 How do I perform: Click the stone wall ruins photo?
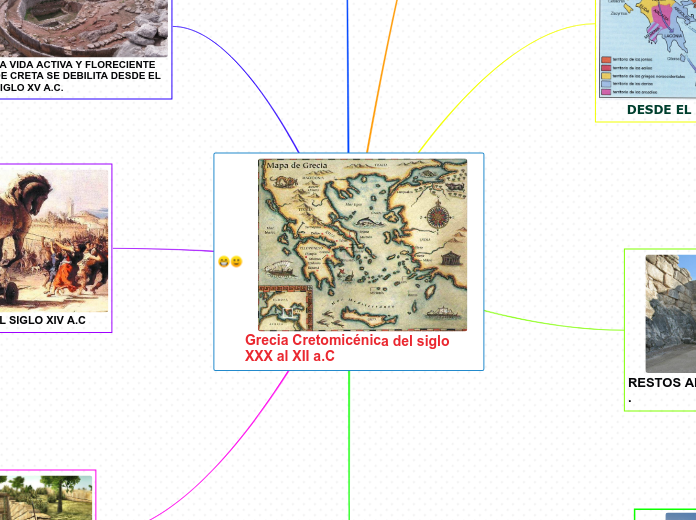point(671,314)
